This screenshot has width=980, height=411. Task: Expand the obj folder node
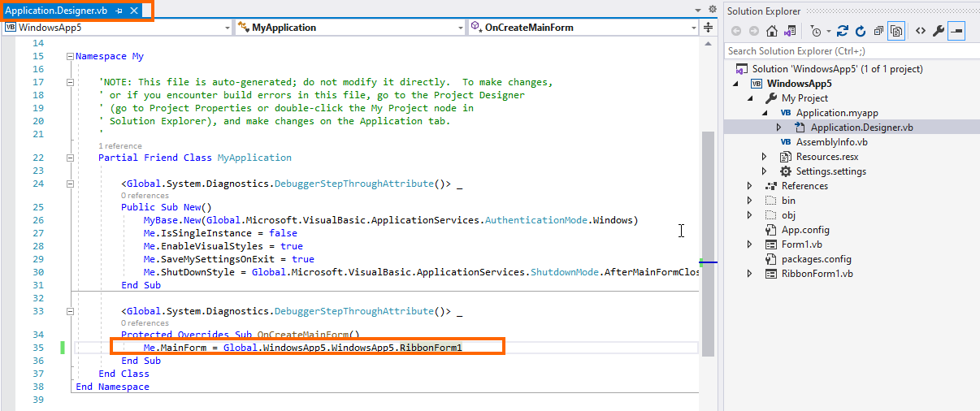749,215
